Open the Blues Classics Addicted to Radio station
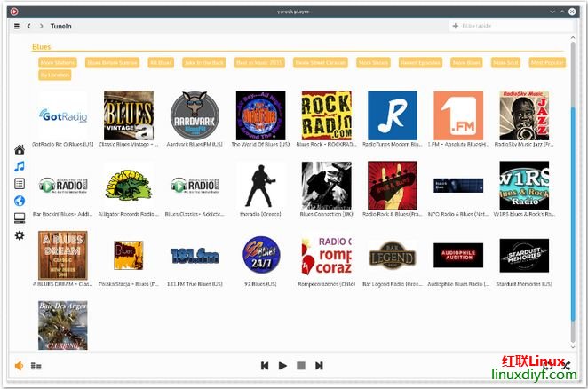 point(195,186)
